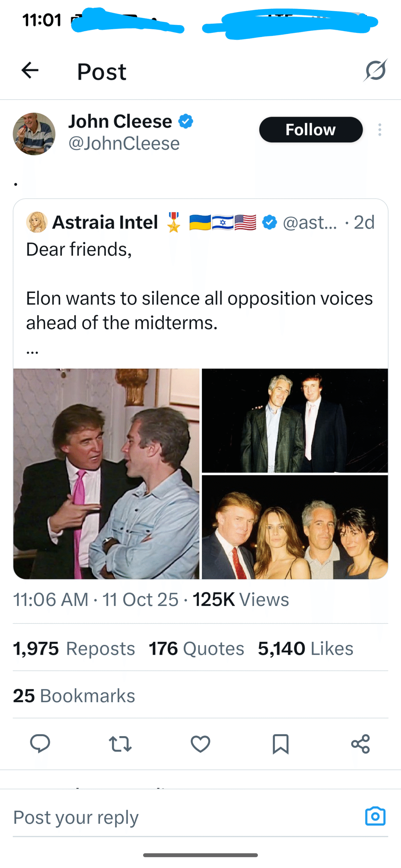Open the 176 Quotes list
The image size is (401, 868).
196,649
